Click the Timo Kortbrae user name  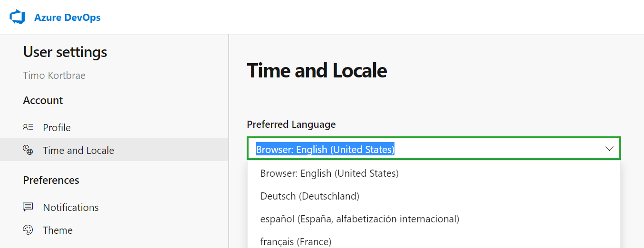tap(54, 76)
